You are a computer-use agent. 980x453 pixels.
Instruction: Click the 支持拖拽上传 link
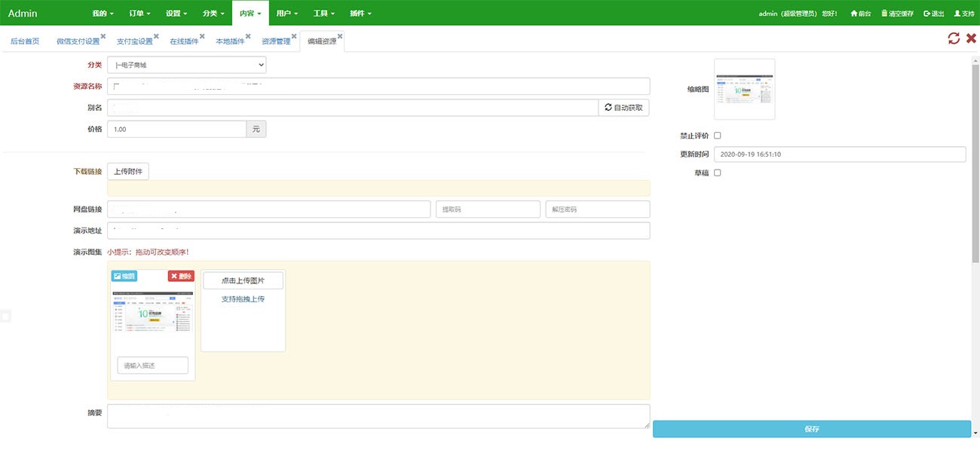coord(243,299)
